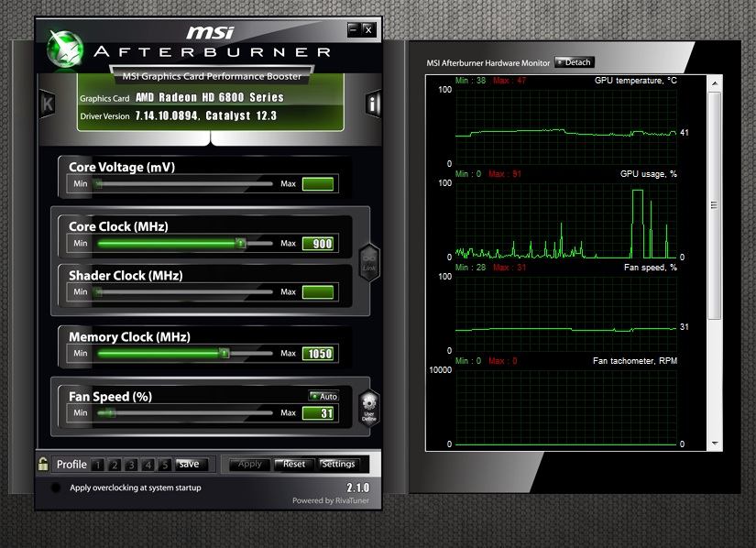The image size is (756, 548).
Task: Open the information i icon
Action: click(x=373, y=104)
